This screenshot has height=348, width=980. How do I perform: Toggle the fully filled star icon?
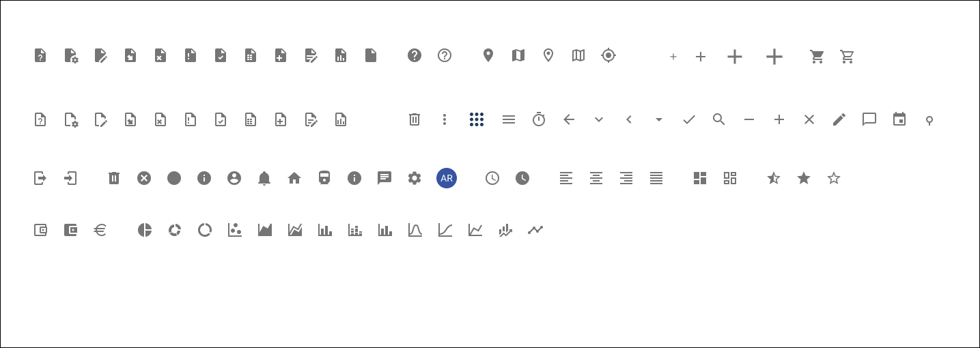pyautogui.click(x=804, y=178)
